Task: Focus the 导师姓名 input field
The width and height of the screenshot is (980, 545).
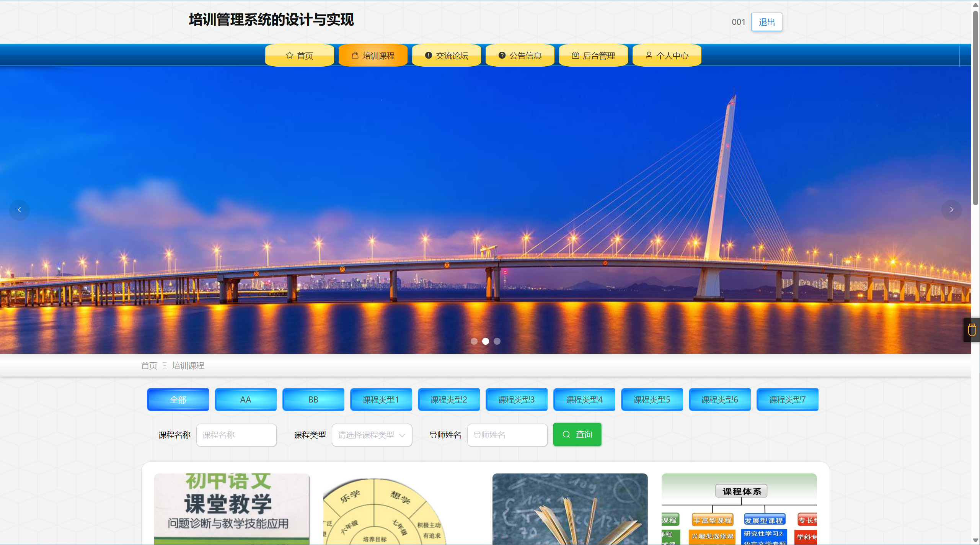Action: tap(507, 435)
